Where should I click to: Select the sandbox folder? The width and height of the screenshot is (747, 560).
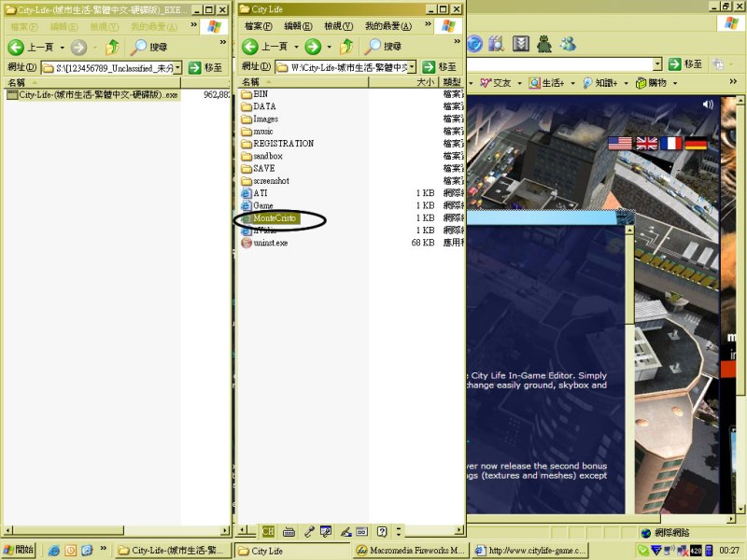pos(262,156)
